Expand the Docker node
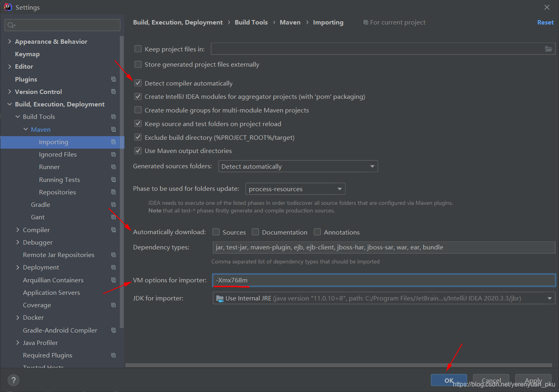Image resolution: width=559 pixels, height=392 pixels. pyautogui.click(x=18, y=317)
